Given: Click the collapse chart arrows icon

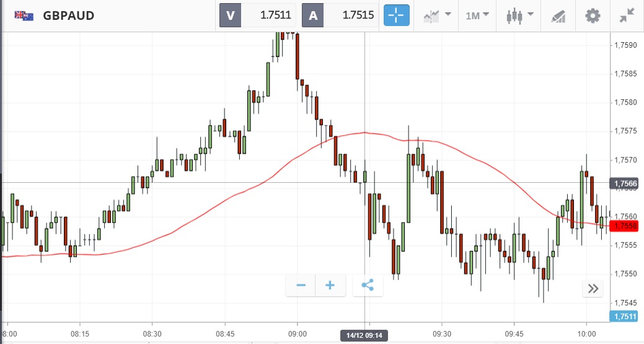Looking at the screenshot, I should [627, 15].
